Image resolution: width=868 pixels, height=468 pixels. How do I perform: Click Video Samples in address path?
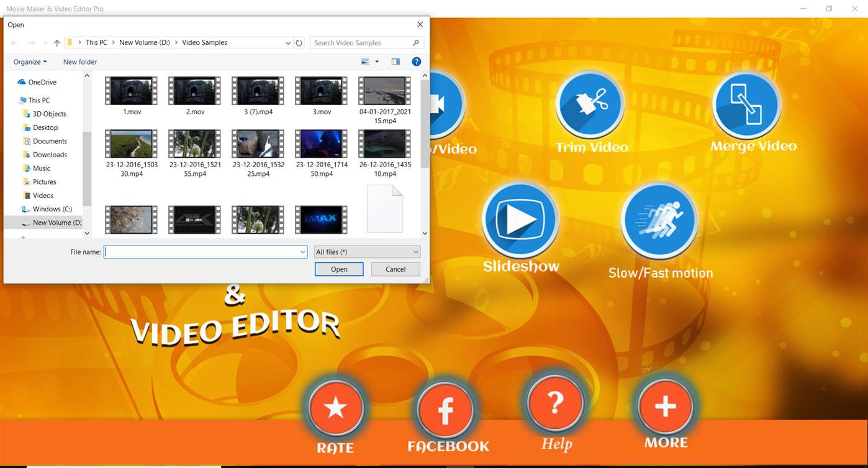coord(204,43)
